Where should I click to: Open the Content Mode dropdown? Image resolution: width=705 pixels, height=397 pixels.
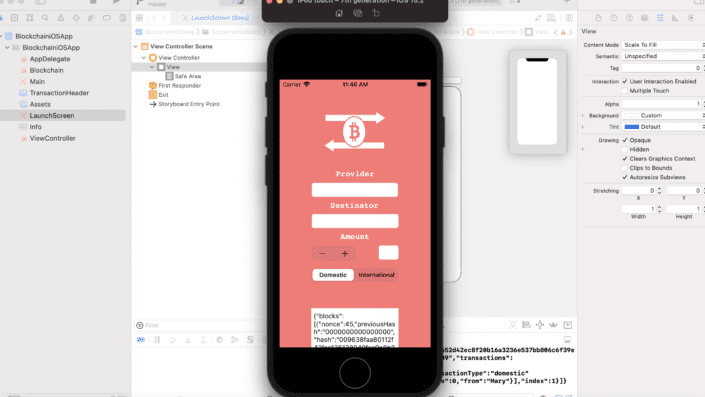[663, 45]
